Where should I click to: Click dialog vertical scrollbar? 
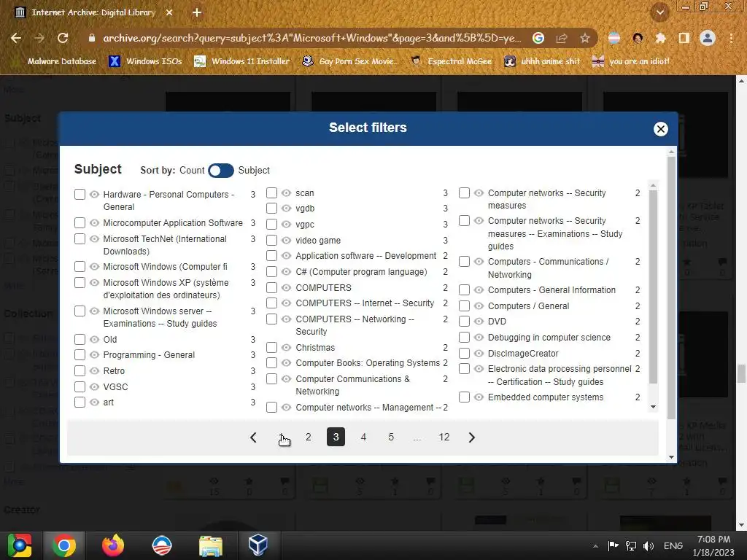point(671,288)
